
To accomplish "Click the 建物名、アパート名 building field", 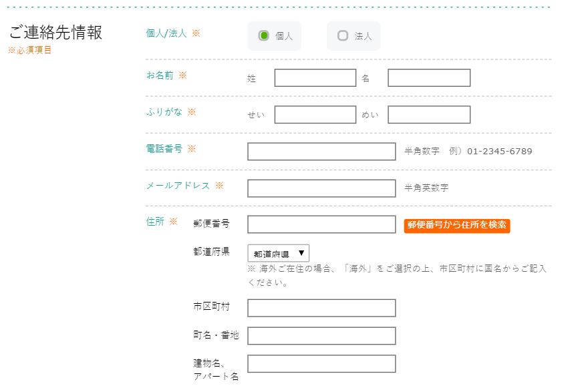I will pyautogui.click(x=321, y=363).
